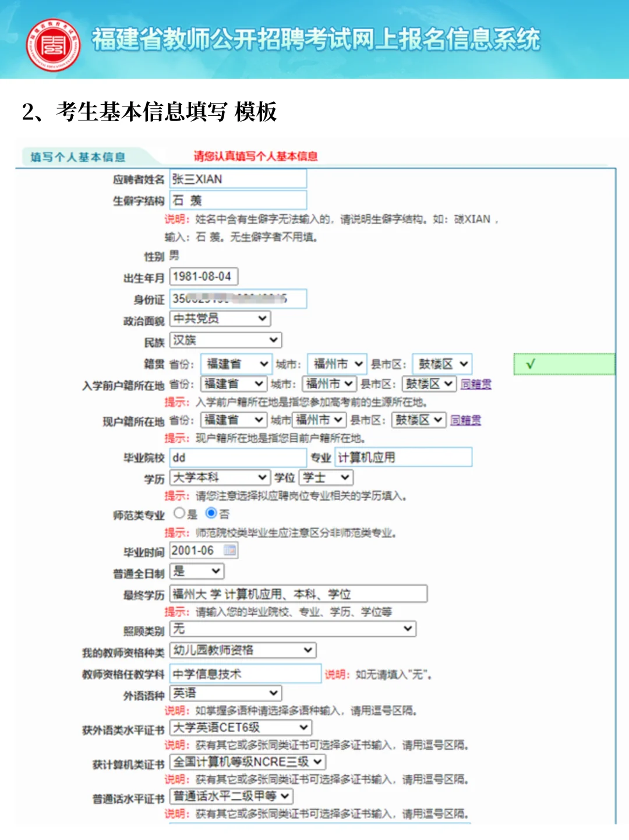Click the green checkmark validation box
The image size is (629, 840).
coord(563,364)
